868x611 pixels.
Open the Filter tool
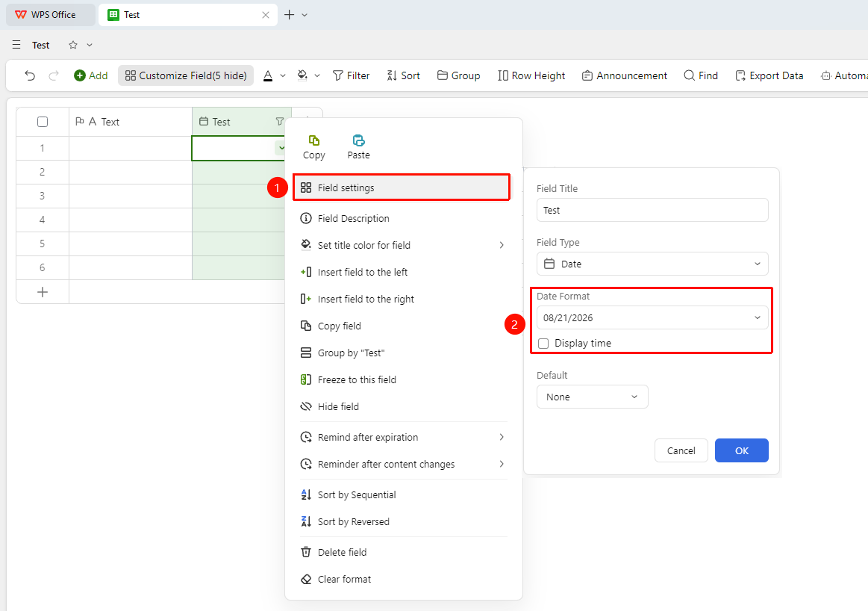(351, 76)
